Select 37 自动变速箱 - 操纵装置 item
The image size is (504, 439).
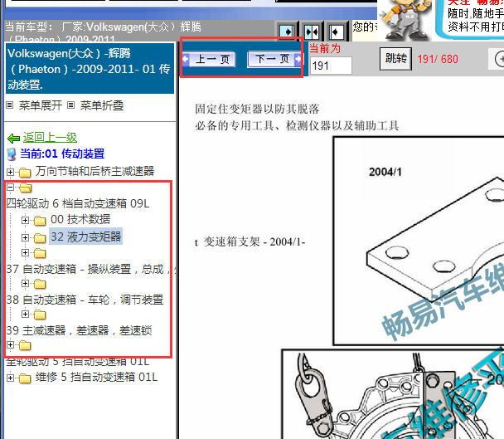(x=91, y=269)
